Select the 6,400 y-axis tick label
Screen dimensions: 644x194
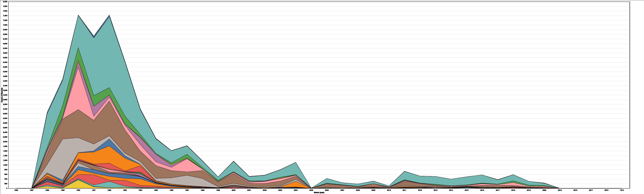pyautogui.click(x=5, y=39)
